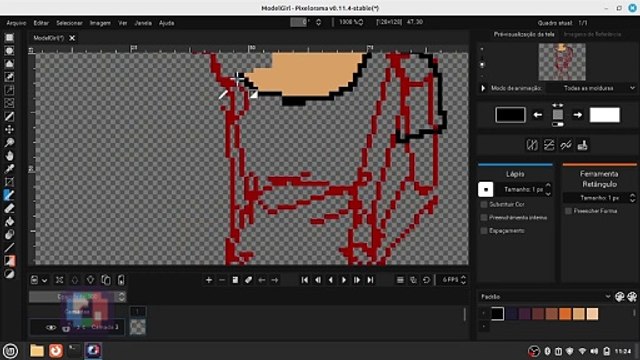Open the onion skinning settings
The height and width of the screenshot is (360, 640).
pyautogui.click(x=400, y=280)
